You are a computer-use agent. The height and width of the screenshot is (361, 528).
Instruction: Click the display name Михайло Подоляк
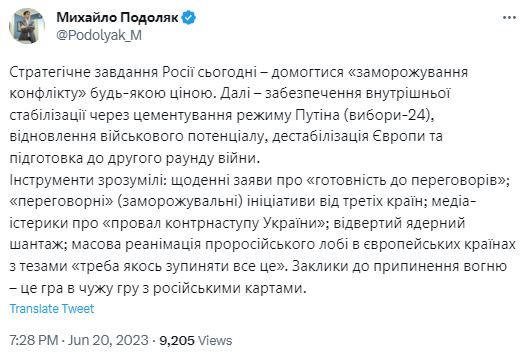(x=117, y=17)
